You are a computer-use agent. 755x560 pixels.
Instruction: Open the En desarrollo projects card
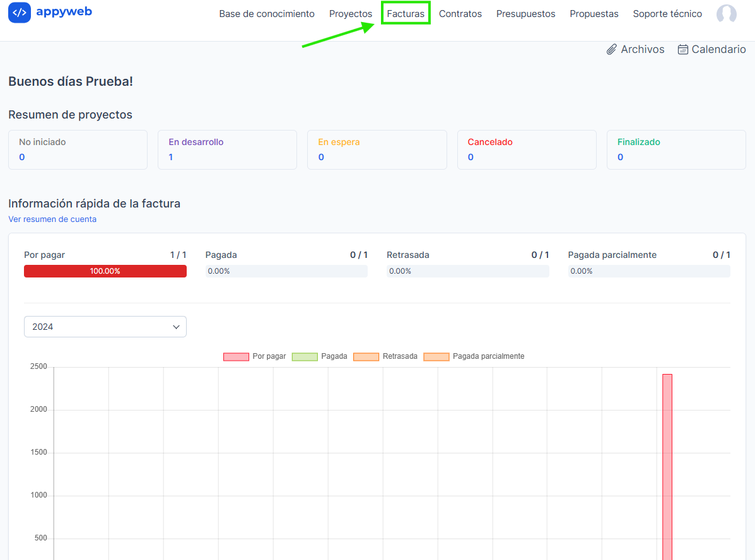tap(227, 149)
